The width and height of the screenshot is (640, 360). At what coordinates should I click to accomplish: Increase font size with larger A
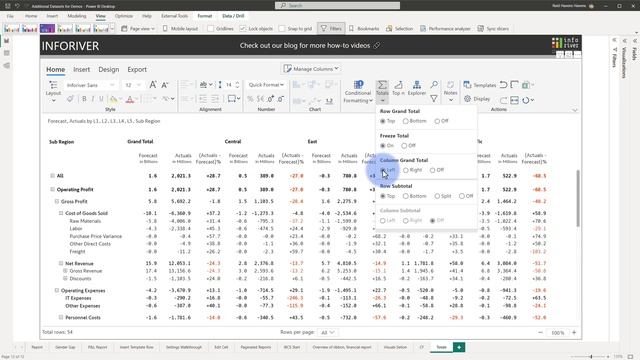(x=153, y=85)
